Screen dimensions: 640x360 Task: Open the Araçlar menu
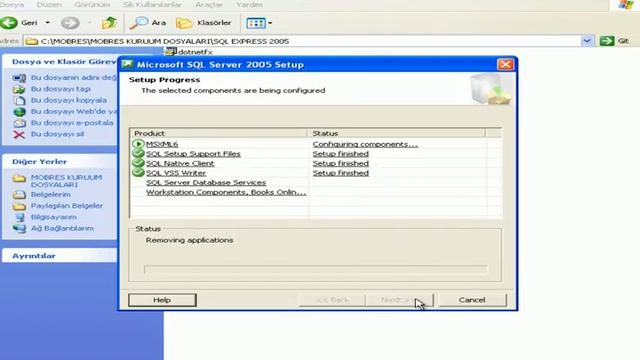click(x=209, y=5)
